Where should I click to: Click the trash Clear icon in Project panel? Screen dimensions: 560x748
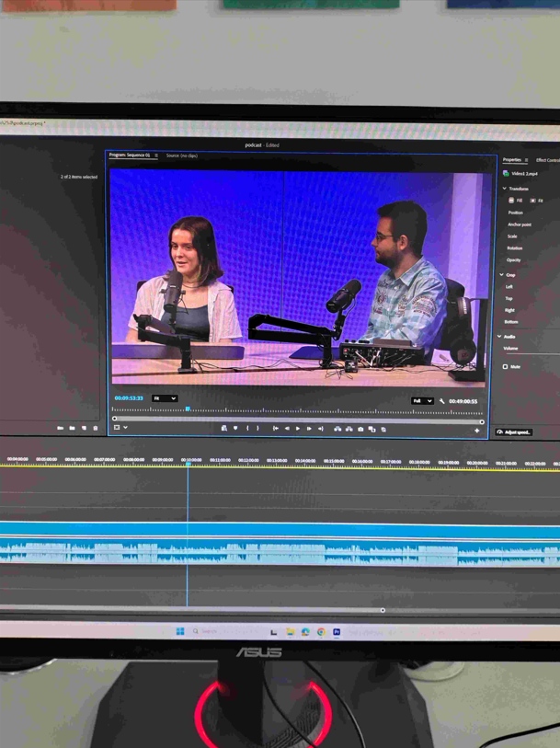[x=96, y=429]
